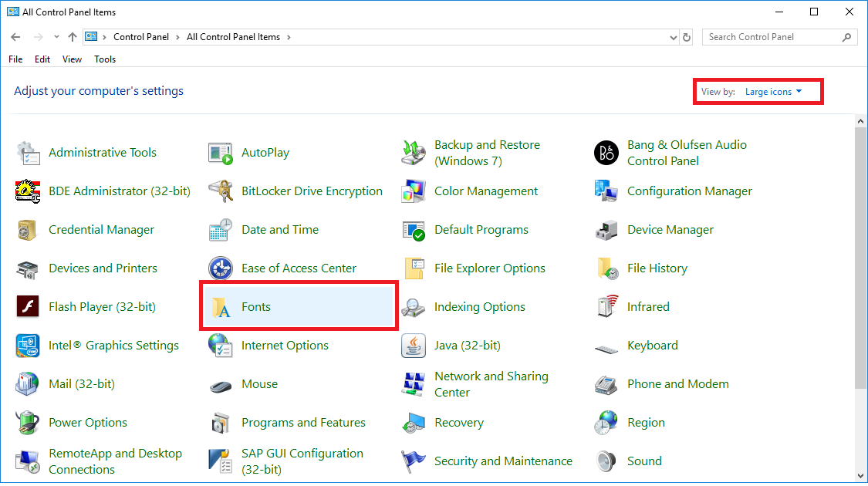
Task: Click the Fonts folder icon
Action: click(x=221, y=307)
